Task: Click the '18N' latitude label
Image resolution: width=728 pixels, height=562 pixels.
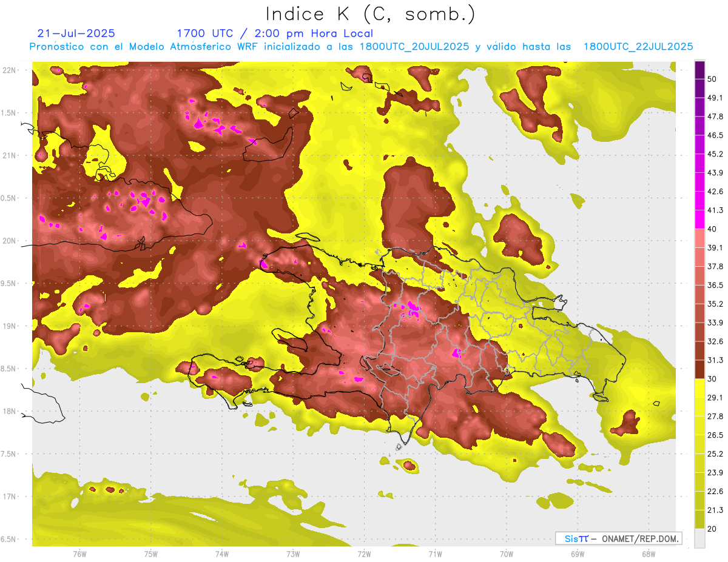Action: [9, 411]
